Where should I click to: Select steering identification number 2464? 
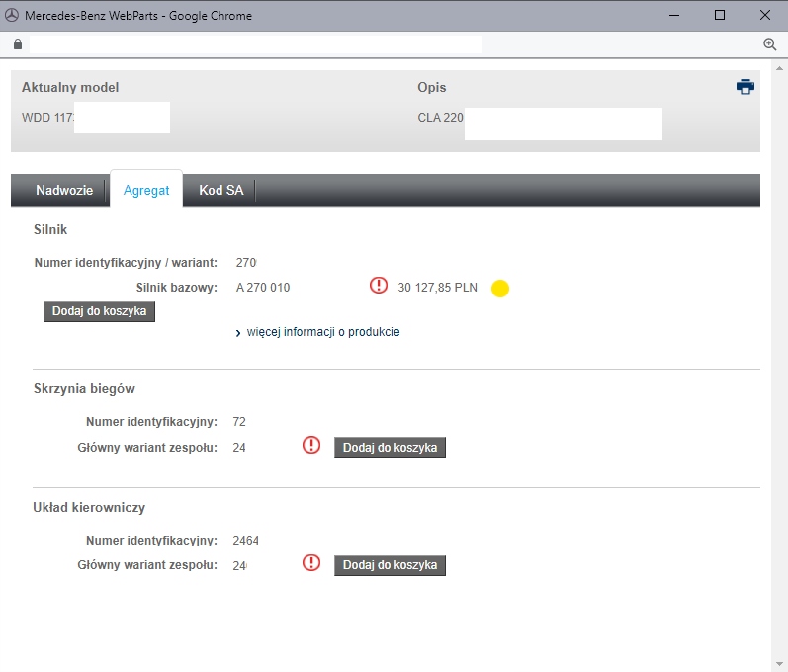coord(246,541)
